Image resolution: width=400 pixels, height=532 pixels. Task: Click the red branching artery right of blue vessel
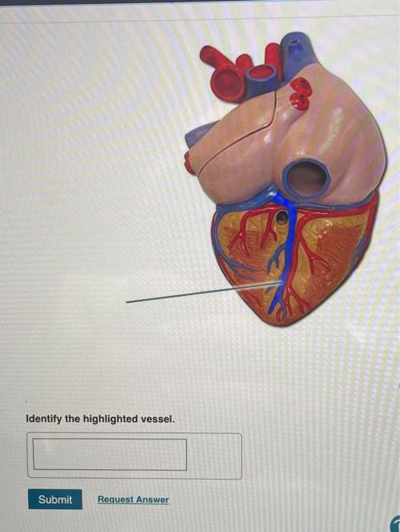[307, 251]
